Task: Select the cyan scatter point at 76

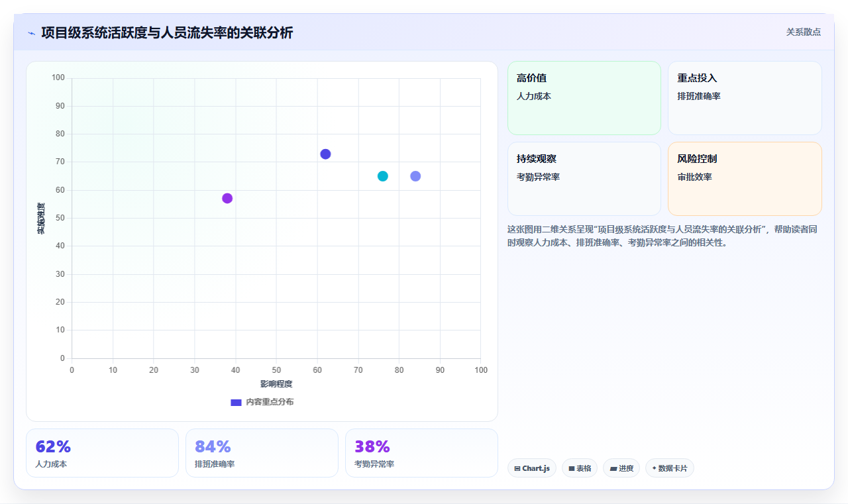Action: click(x=382, y=176)
